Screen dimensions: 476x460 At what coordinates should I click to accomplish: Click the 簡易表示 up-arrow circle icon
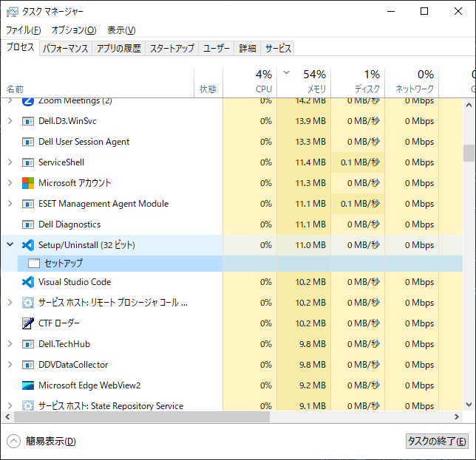(x=13, y=442)
